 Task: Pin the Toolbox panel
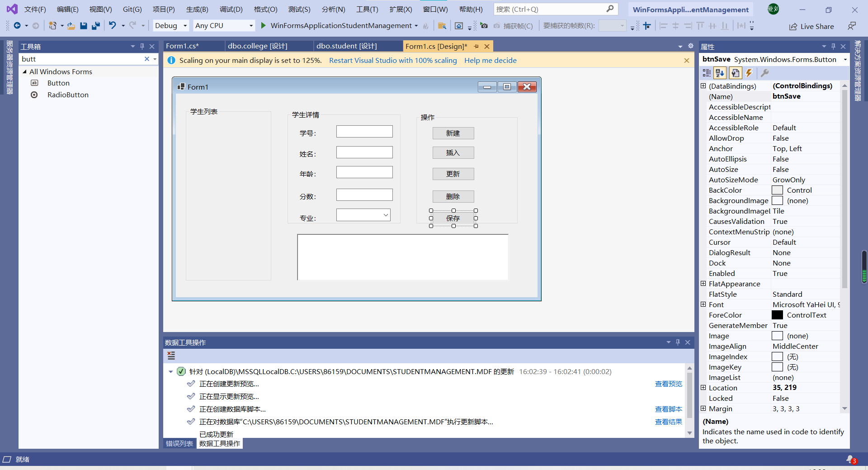[x=142, y=46]
